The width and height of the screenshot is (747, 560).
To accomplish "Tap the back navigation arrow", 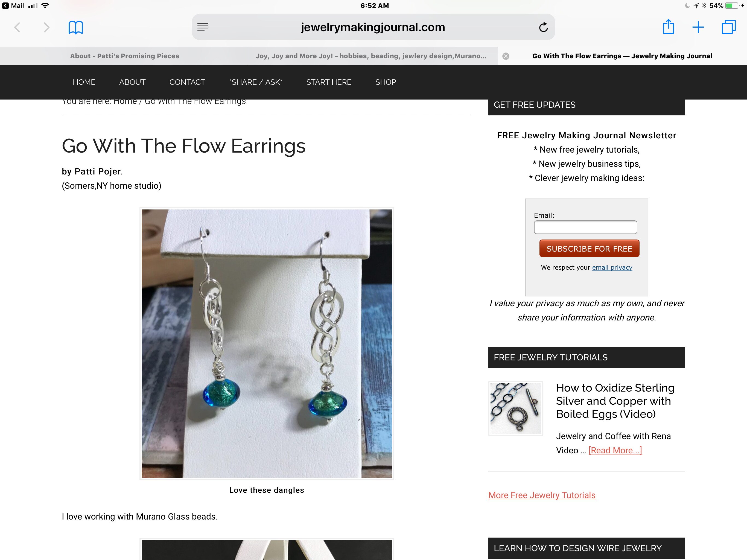I will tap(17, 27).
